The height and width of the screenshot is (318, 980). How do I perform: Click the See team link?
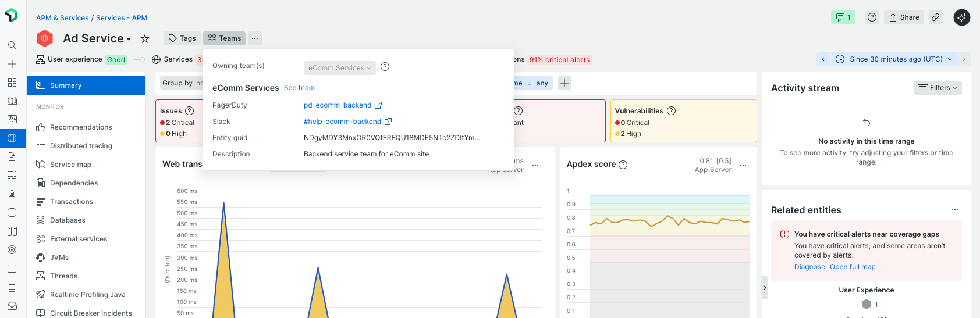click(299, 88)
